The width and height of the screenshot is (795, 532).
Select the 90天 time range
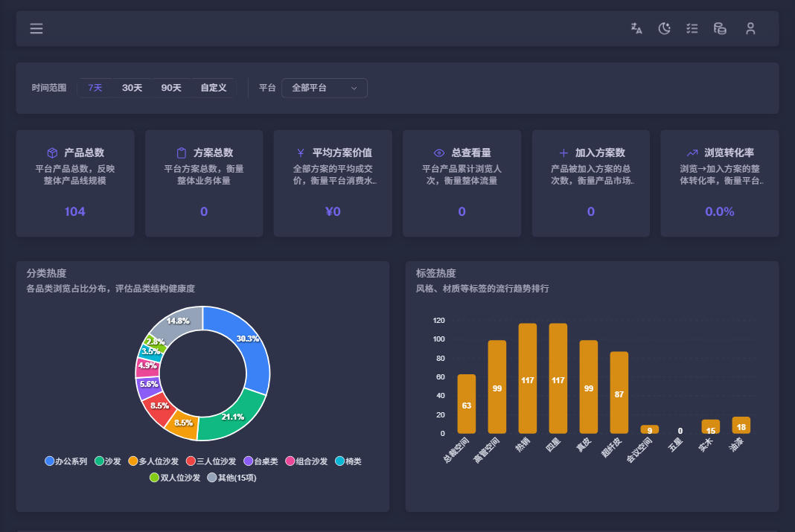[171, 88]
